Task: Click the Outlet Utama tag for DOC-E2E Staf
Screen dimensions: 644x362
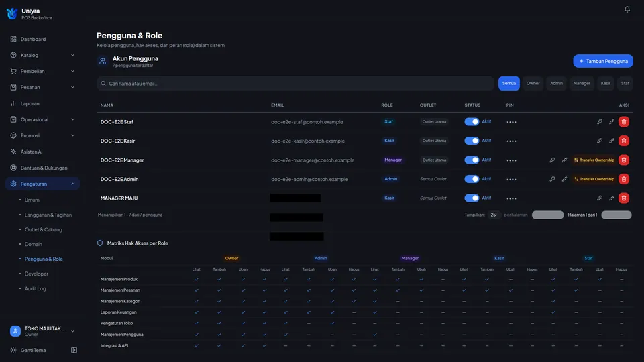Action: (x=434, y=122)
